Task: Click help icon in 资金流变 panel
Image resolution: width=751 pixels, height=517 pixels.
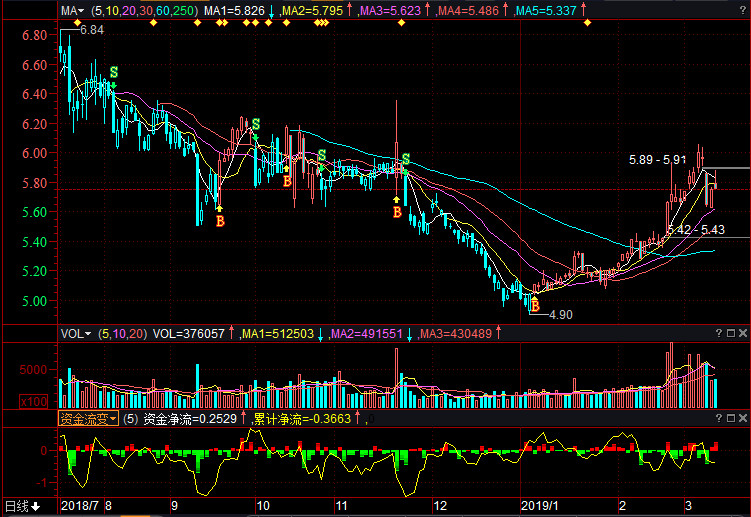Action: 719,419
